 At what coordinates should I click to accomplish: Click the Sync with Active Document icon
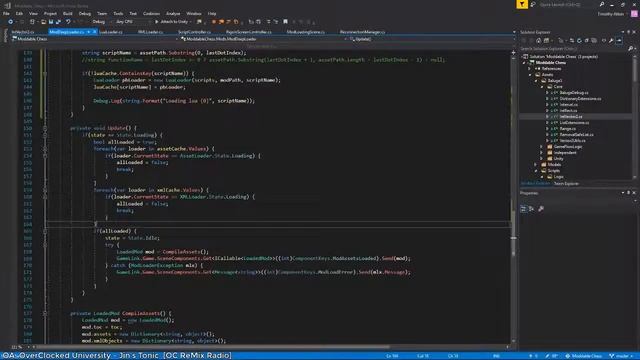[571, 40]
